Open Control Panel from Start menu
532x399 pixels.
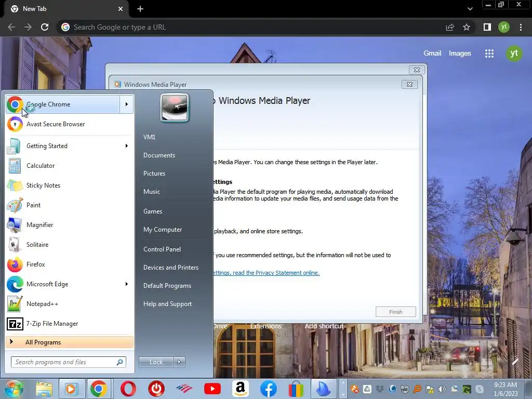(x=162, y=249)
